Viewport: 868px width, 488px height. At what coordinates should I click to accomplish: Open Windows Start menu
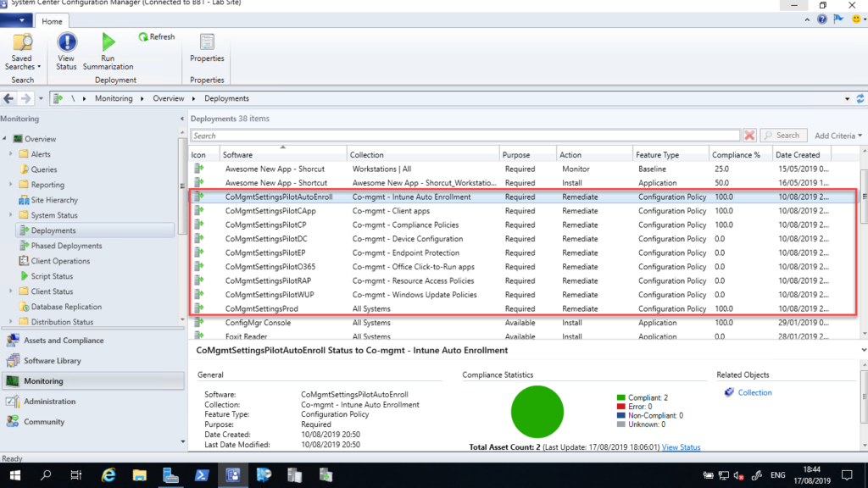(15, 475)
